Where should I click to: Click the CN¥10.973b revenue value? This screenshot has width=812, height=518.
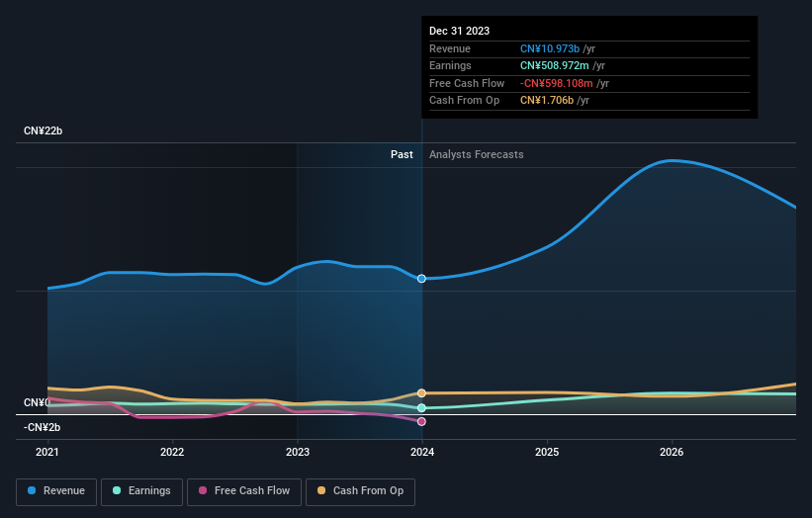coord(550,48)
